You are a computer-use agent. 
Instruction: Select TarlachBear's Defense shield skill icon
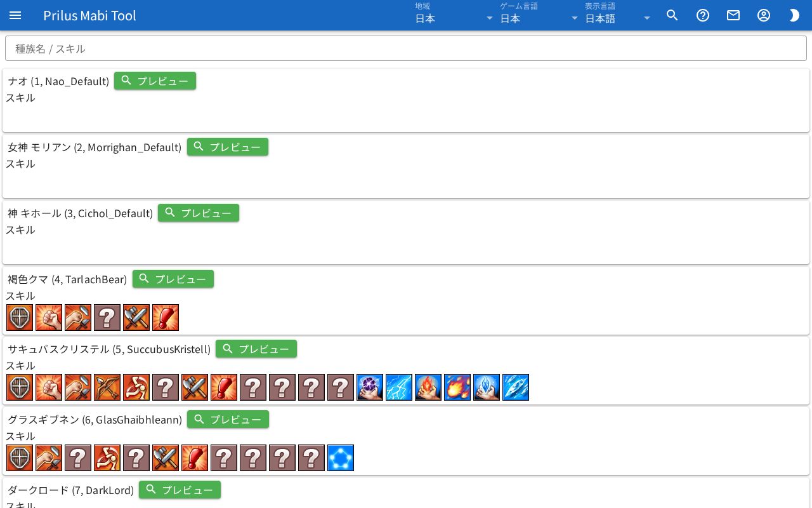[x=20, y=317]
